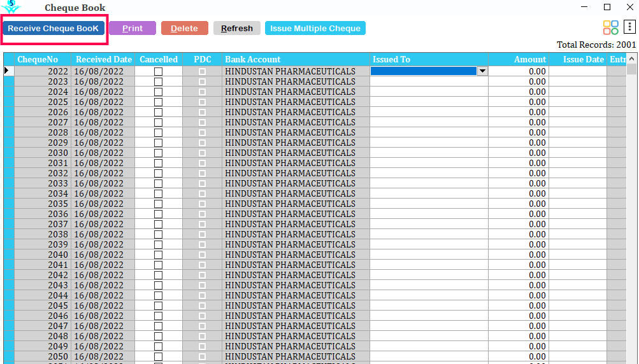639x364 pixels.
Task: Click received date of cheque 2047
Action: click(103, 326)
